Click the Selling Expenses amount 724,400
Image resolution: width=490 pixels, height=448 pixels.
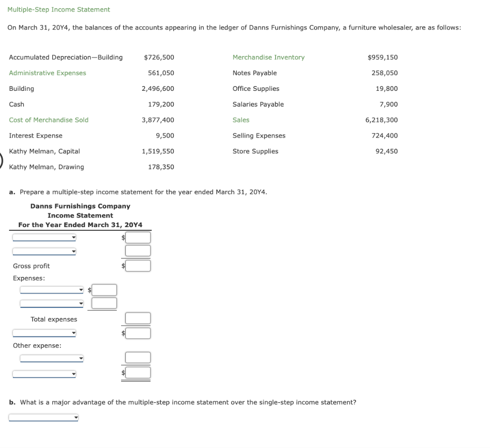point(385,135)
